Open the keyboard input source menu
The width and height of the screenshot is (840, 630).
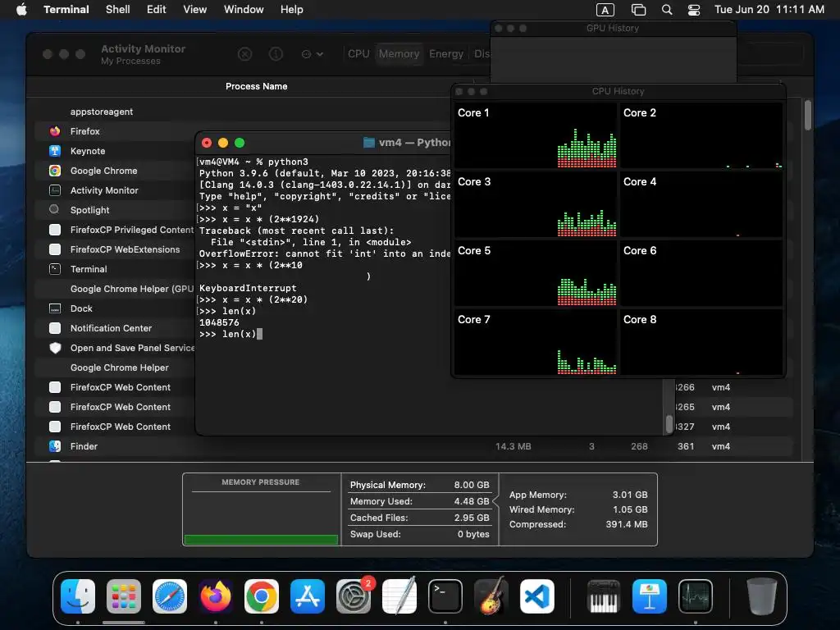pos(605,10)
